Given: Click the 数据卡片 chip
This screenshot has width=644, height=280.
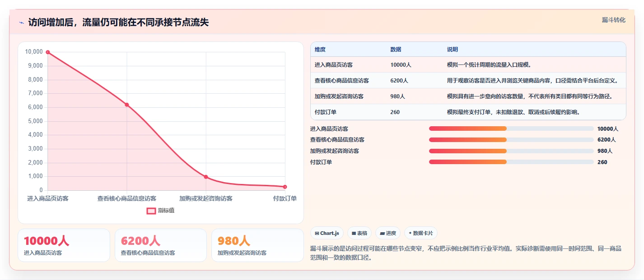Looking at the screenshot, I should pyautogui.click(x=420, y=233).
